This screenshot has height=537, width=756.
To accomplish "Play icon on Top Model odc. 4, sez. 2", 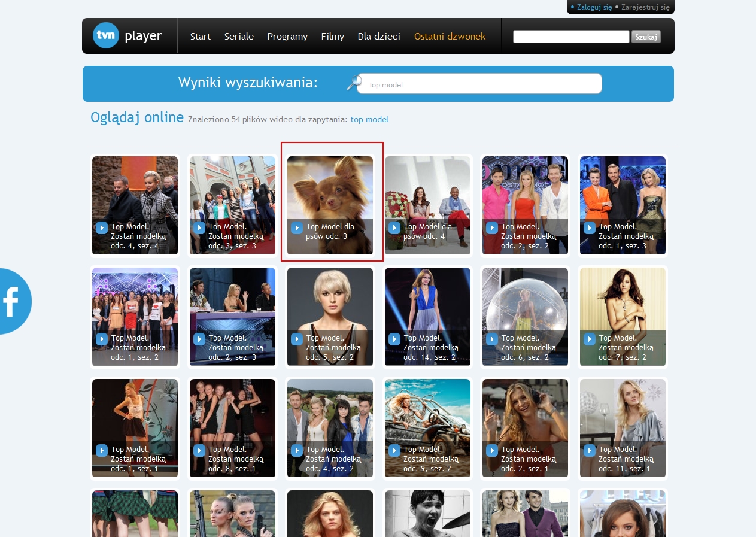I will click(x=296, y=450).
